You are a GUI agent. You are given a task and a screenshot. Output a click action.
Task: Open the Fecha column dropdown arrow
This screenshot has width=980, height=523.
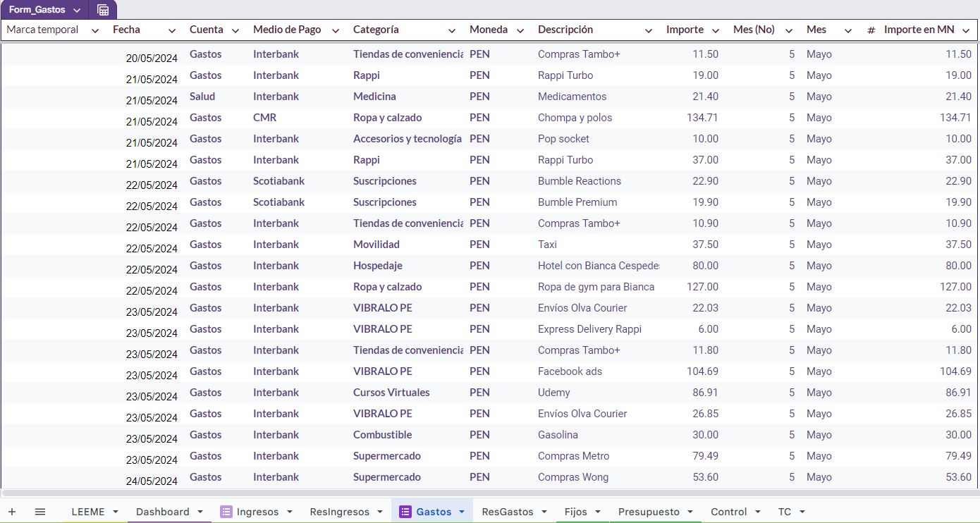coord(172,30)
